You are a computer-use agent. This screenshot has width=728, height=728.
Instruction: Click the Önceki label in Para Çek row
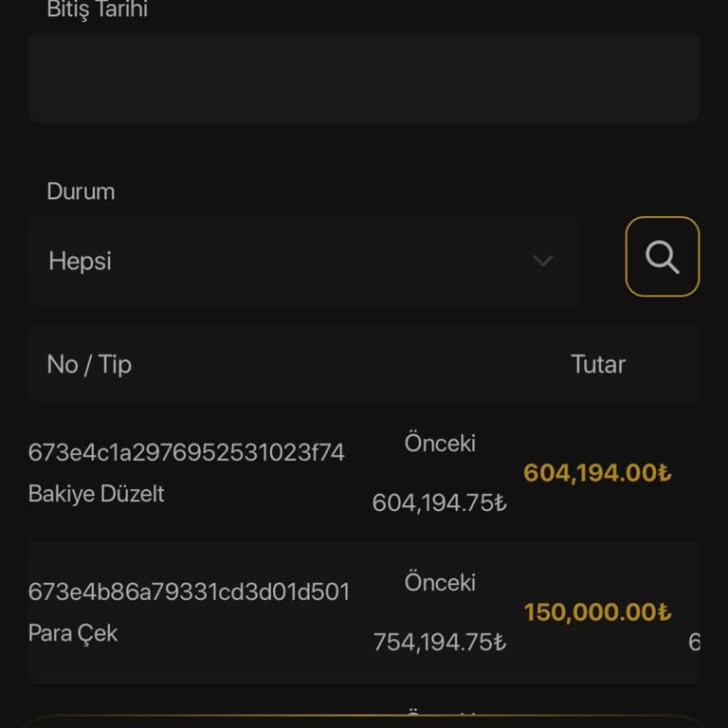pos(440,582)
